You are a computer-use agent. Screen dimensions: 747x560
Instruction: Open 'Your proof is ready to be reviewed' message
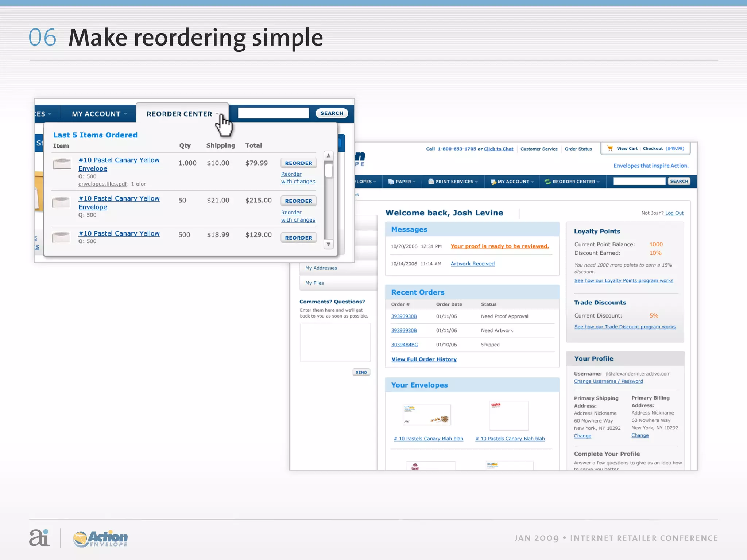(x=499, y=246)
